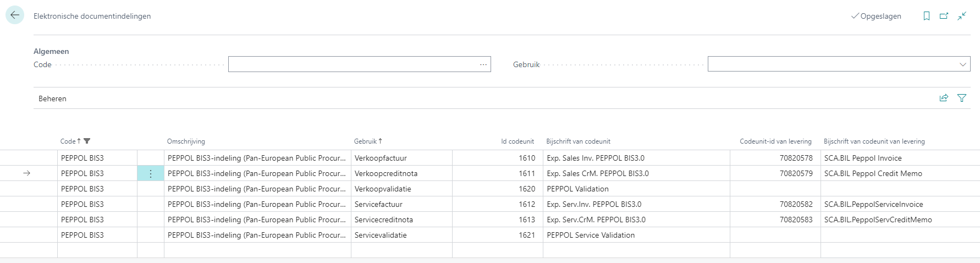Viewport: 980px width, 263px height.
Task: Select the Verkoopvalidatie cell
Action: click(x=401, y=189)
